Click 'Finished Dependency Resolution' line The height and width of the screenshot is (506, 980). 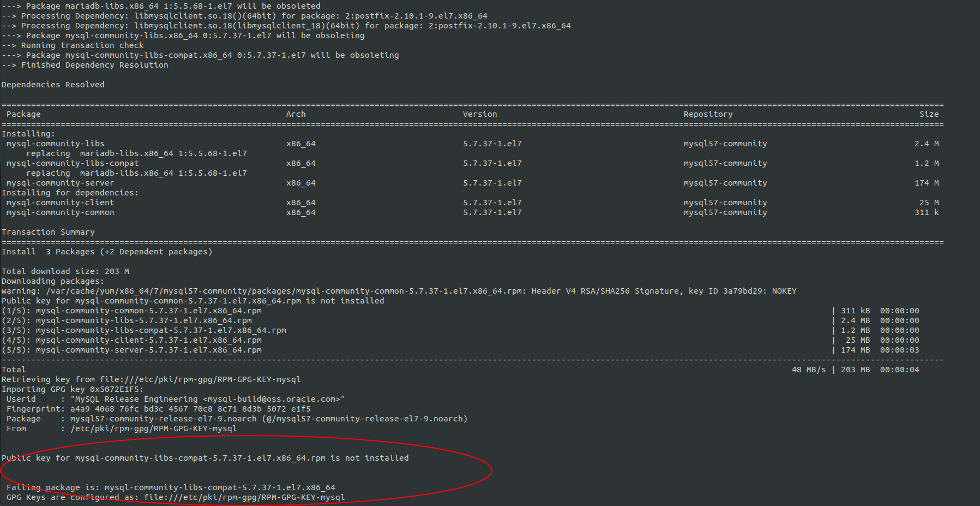[85, 65]
